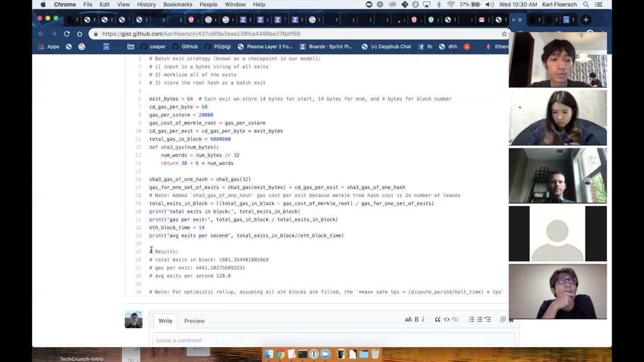Switch to the Write tab

pos(165,321)
